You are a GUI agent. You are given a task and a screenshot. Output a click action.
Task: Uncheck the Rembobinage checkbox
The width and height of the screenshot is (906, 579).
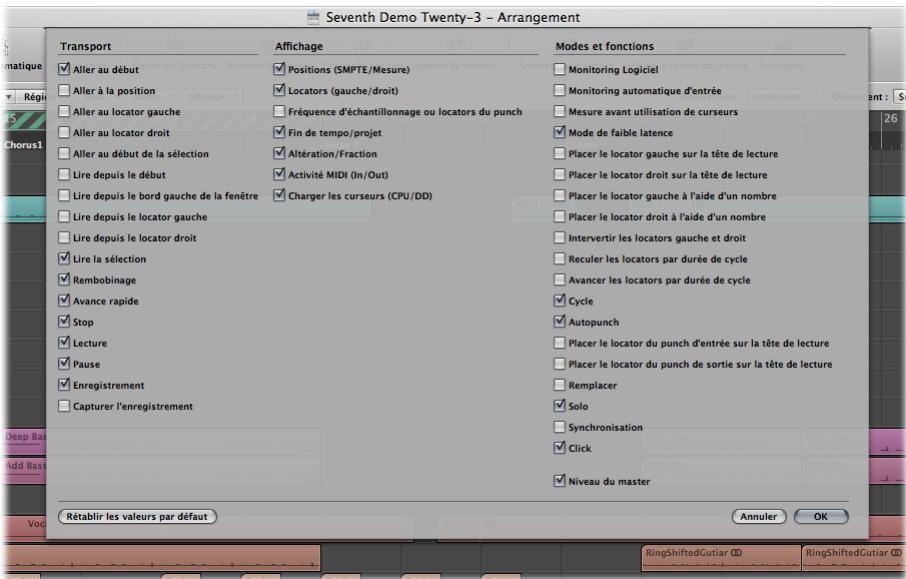[x=64, y=280]
